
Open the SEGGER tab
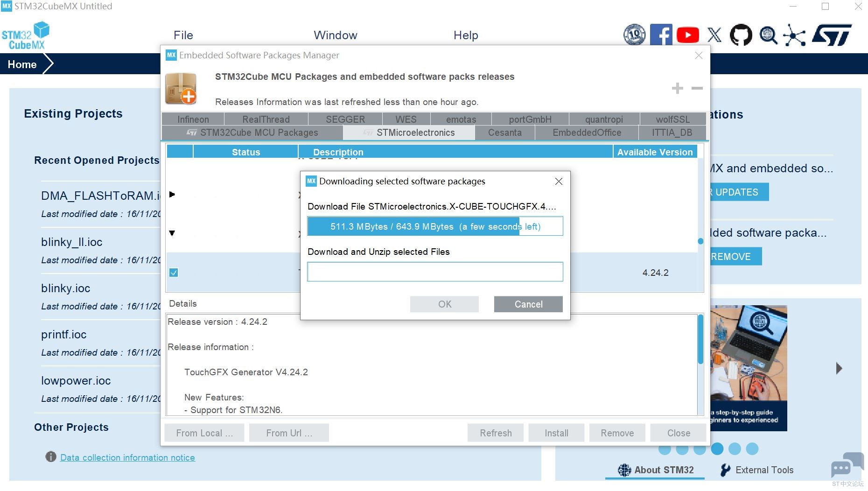(345, 119)
